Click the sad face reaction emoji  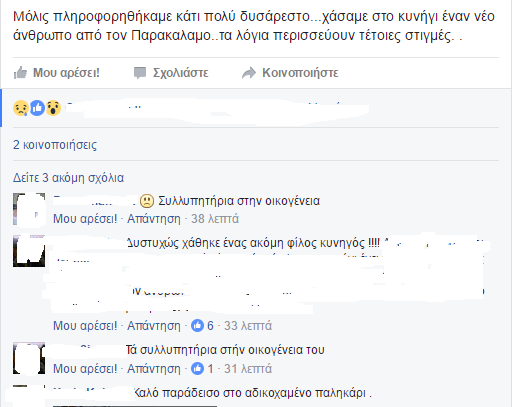coord(21,108)
